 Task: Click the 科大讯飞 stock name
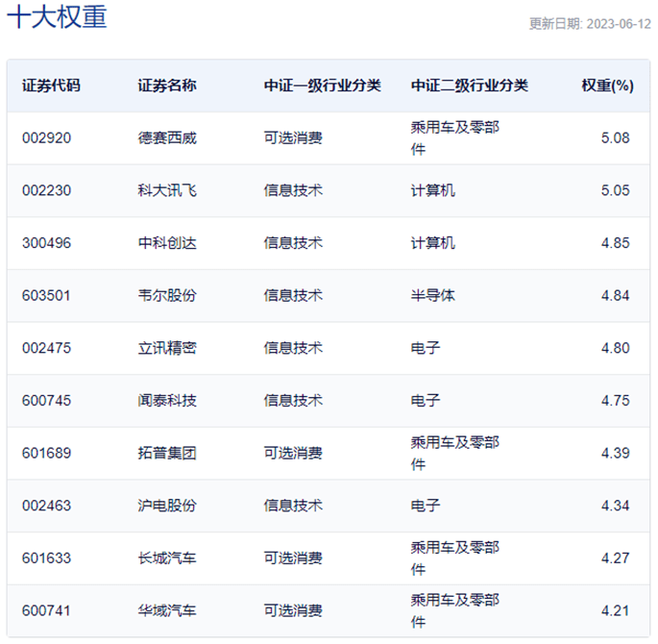click(167, 190)
